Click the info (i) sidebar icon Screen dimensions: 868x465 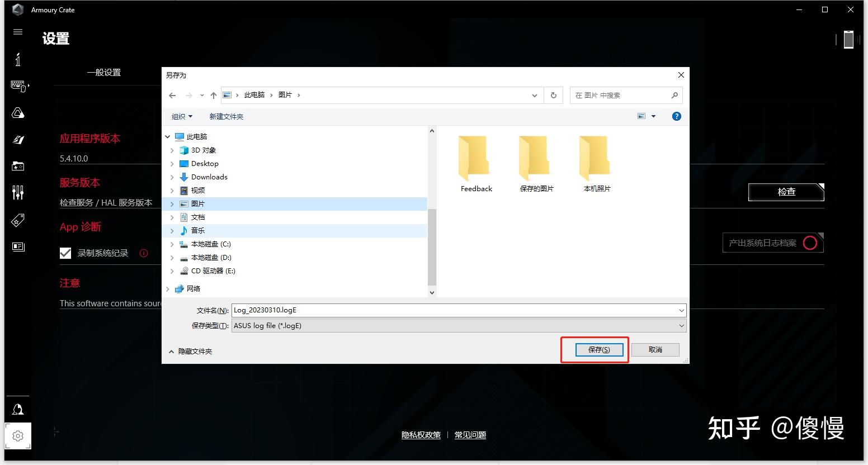[17, 59]
